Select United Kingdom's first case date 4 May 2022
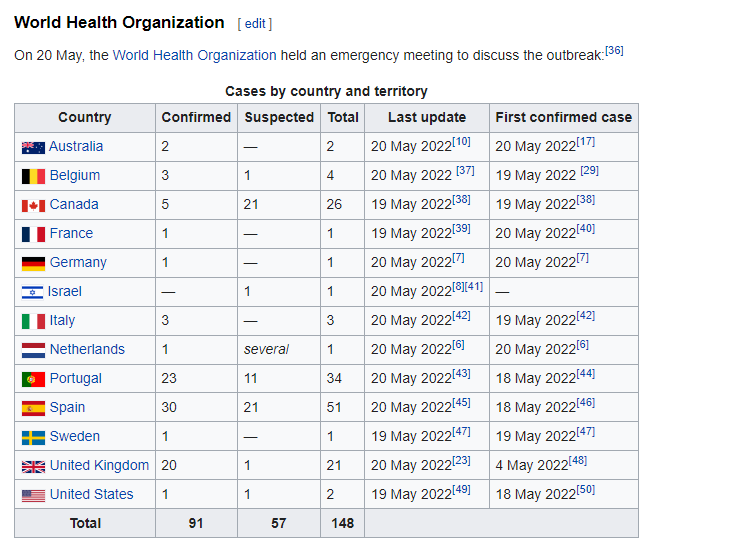Image resolution: width=739 pixels, height=555 pixels. click(x=532, y=465)
